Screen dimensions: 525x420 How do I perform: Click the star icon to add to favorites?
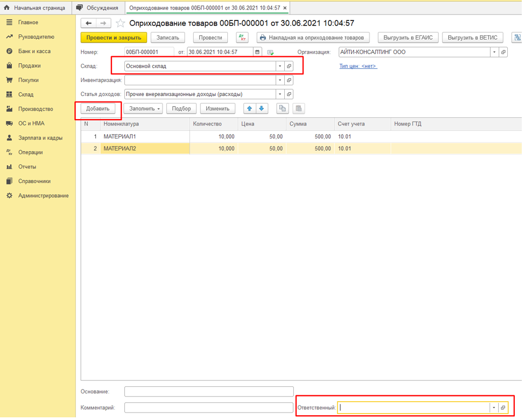[x=121, y=24]
